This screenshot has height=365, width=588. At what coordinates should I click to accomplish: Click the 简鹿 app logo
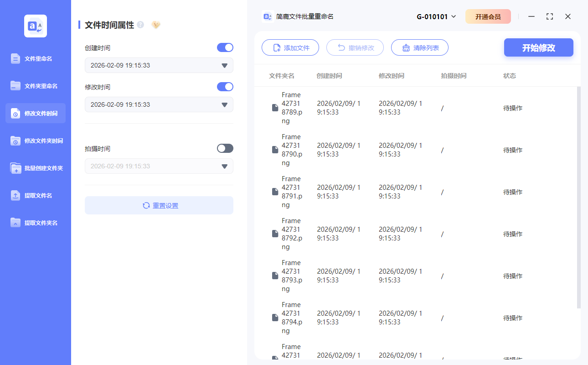[x=35, y=26]
